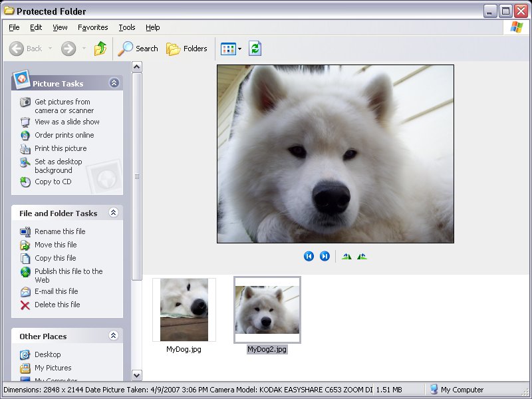This screenshot has width=532, height=399.
Task: Click the Search magnifier icon
Action: tap(126, 49)
